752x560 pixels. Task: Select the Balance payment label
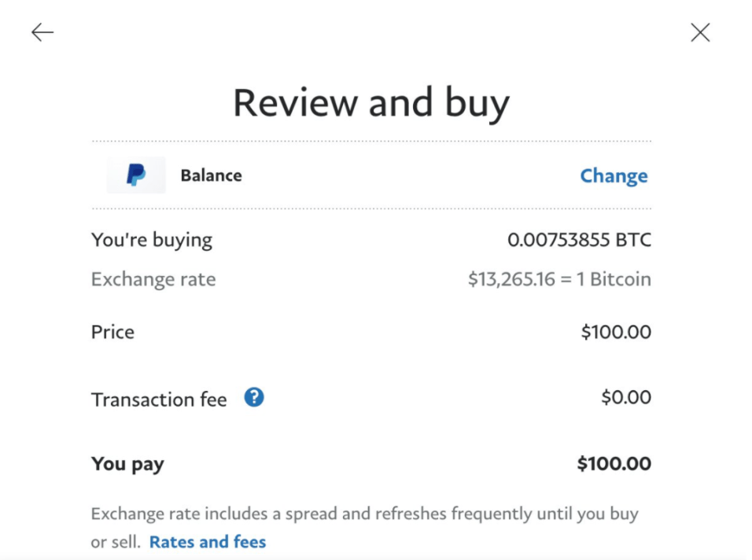[x=211, y=175]
